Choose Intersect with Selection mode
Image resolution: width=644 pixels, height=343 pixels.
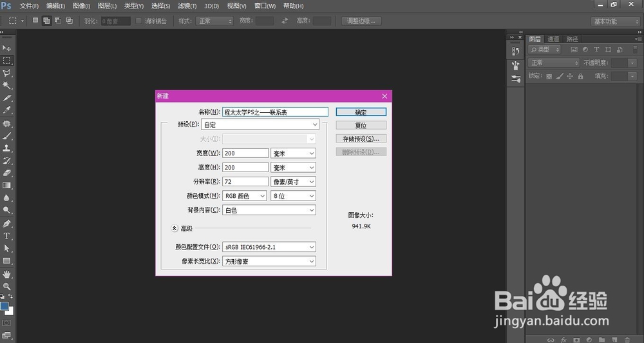click(70, 20)
